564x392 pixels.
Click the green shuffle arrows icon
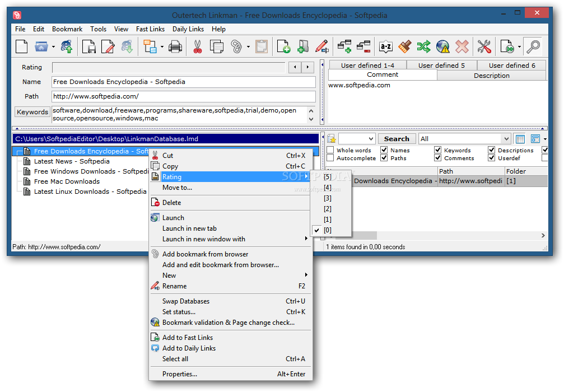(424, 46)
